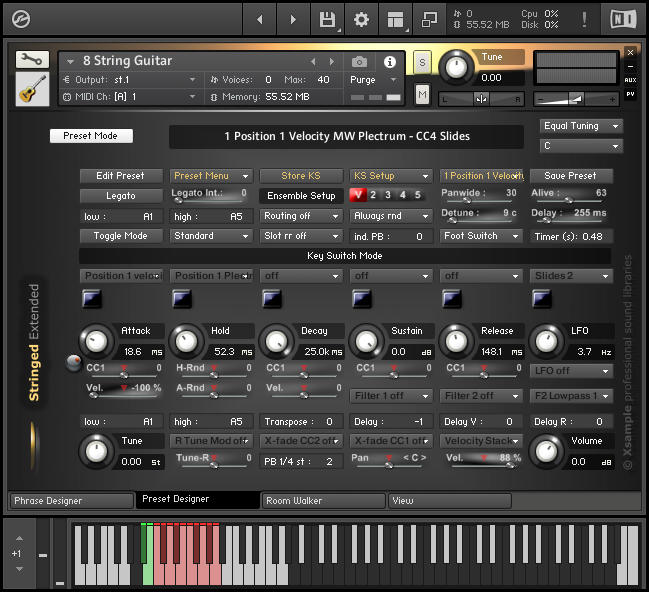This screenshot has width=649, height=592.
Task: Toggle the Legato button
Action: tap(121, 196)
